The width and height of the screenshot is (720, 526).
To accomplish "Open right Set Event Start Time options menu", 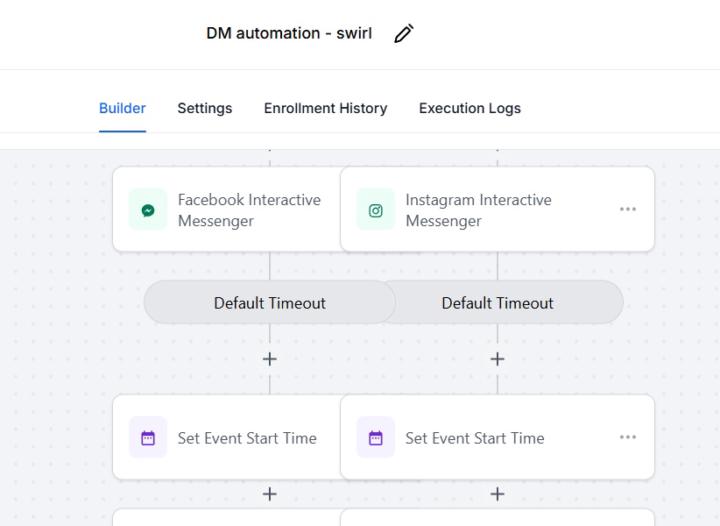I will pos(628,437).
